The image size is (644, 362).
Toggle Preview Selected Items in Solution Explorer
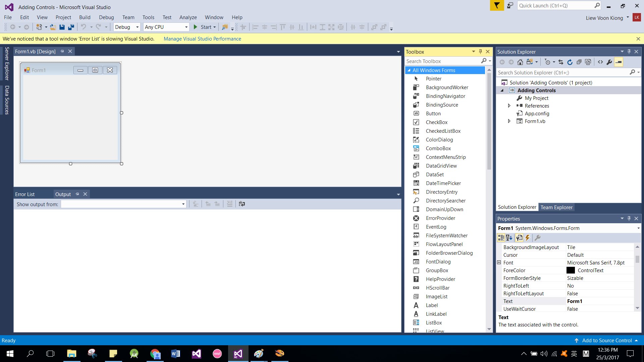619,62
